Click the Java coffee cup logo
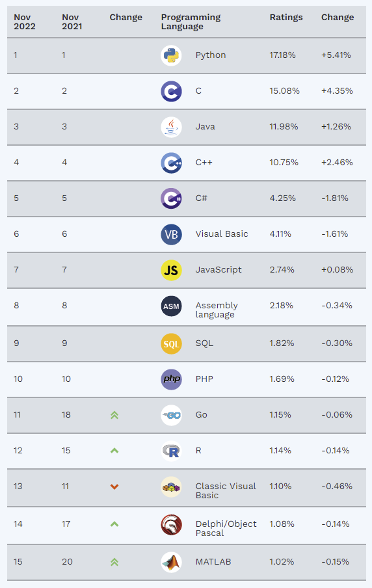372x588 pixels. 172,127
